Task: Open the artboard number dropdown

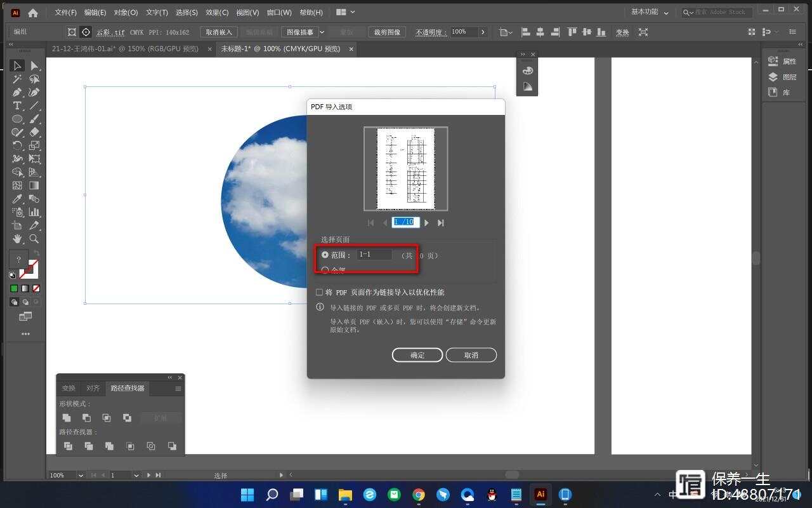Action: point(136,475)
